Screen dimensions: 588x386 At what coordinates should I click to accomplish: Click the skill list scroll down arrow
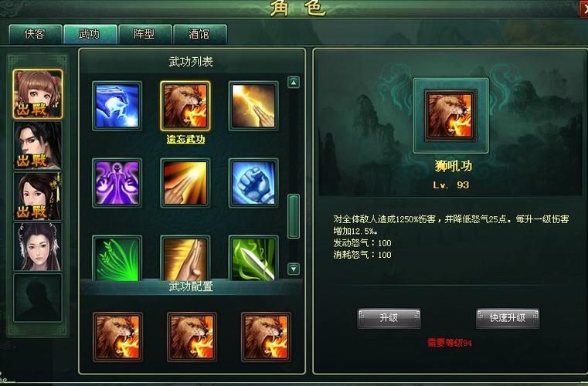294,269
